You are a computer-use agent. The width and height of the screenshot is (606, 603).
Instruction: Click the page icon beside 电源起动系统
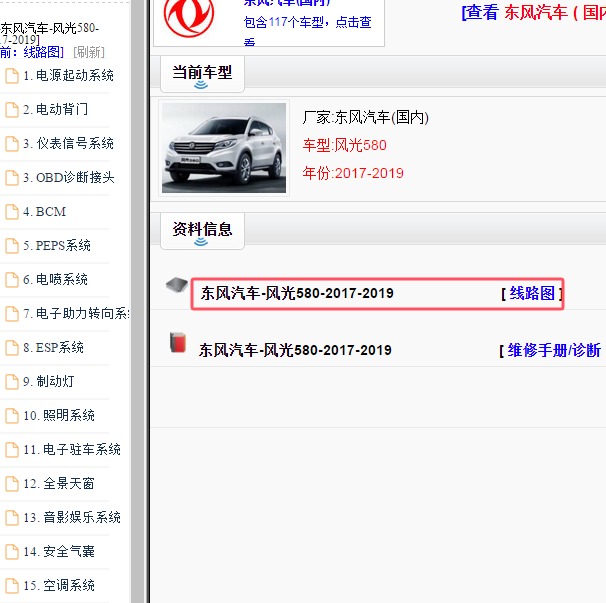tap(12, 75)
